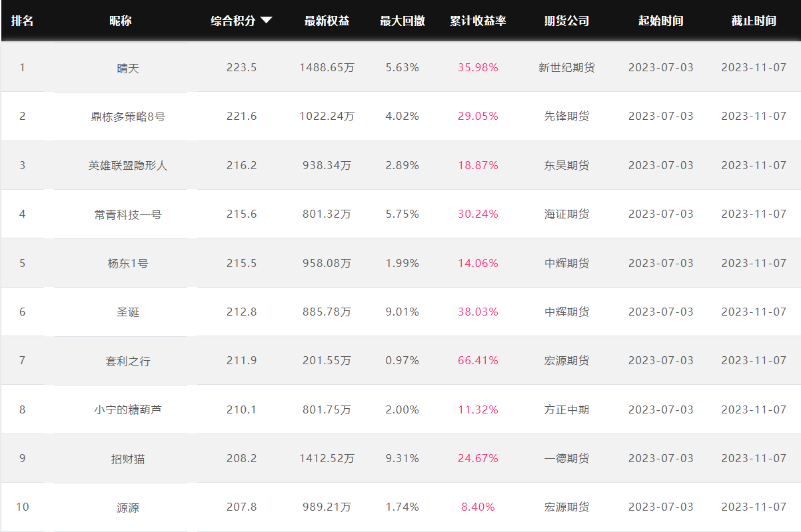Image resolution: width=801 pixels, height=532 pixels.
Task: Click the 期货公司 column header
Action: [x=567, y=21]
